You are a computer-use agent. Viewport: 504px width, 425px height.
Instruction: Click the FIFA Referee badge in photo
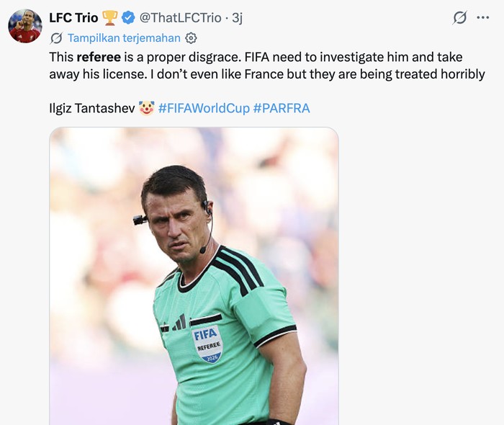coord(207,344)
